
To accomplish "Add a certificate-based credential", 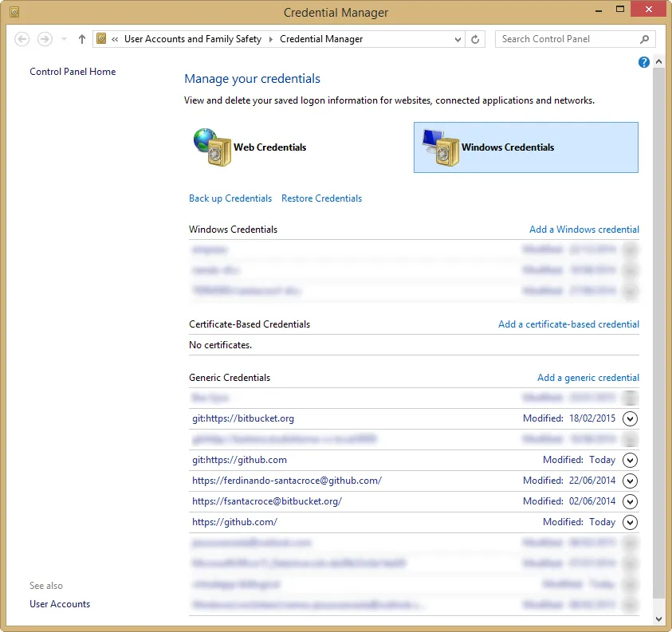I will tap(568, 324).
